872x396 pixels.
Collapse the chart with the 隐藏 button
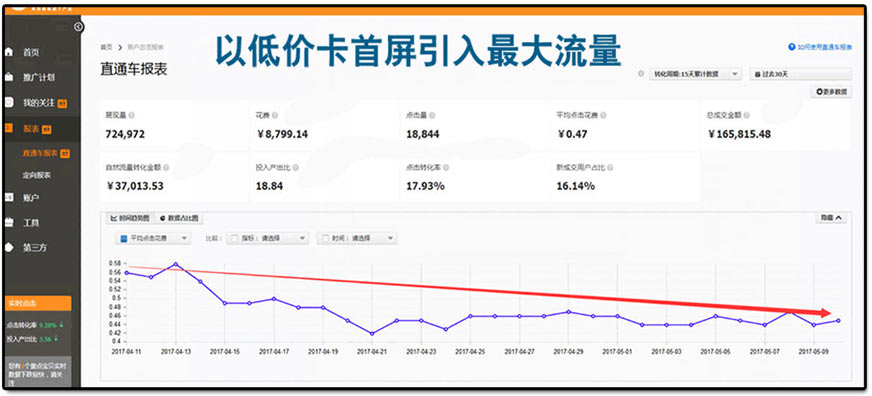[x=831, y=219]
